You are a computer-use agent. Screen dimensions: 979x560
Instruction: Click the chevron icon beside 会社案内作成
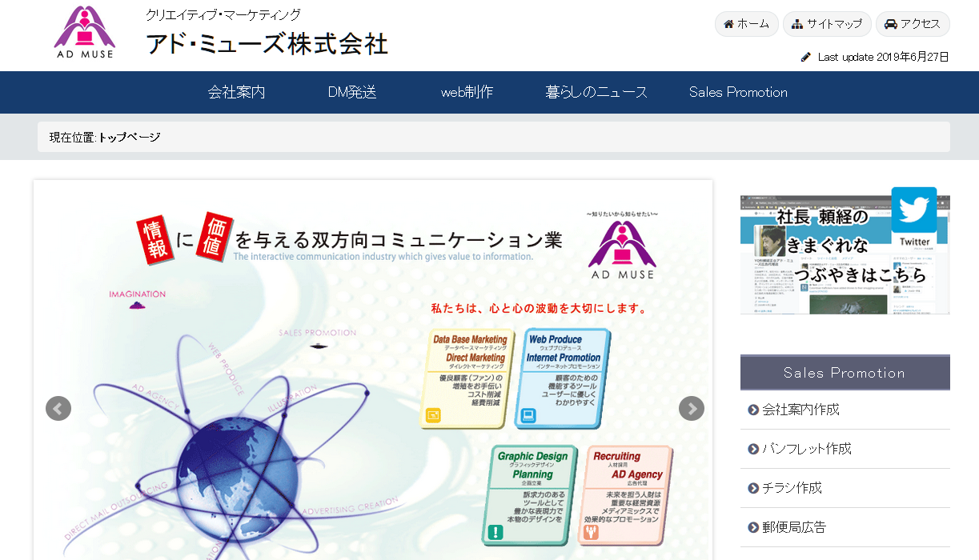click(x=753, y=410)
